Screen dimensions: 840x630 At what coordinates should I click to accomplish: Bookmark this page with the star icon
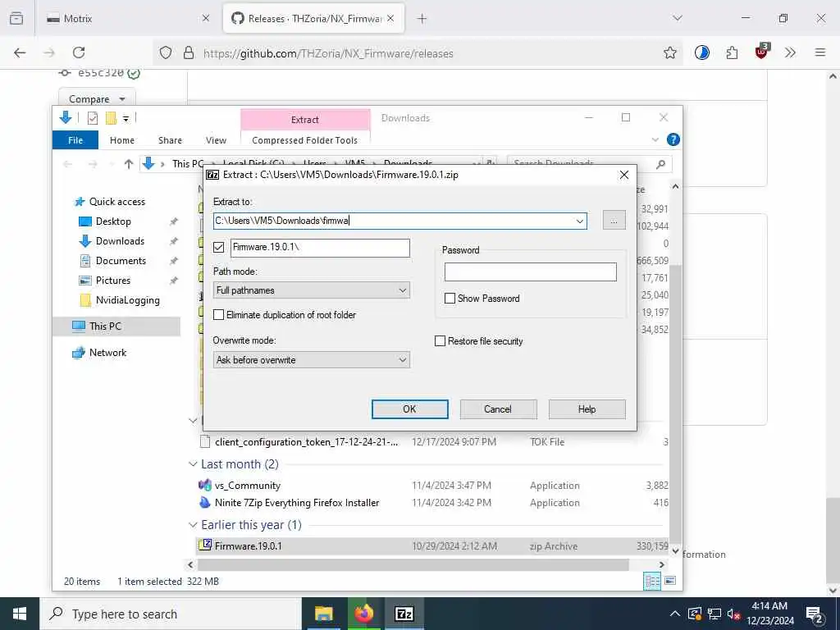pyautogui.click(x=669, y=52)
